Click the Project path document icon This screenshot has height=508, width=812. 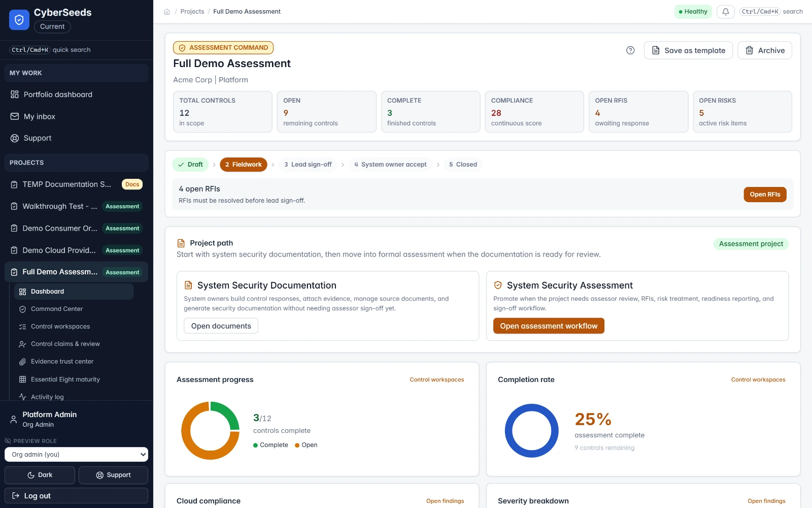pyautogui.click(x=181, y=243)
